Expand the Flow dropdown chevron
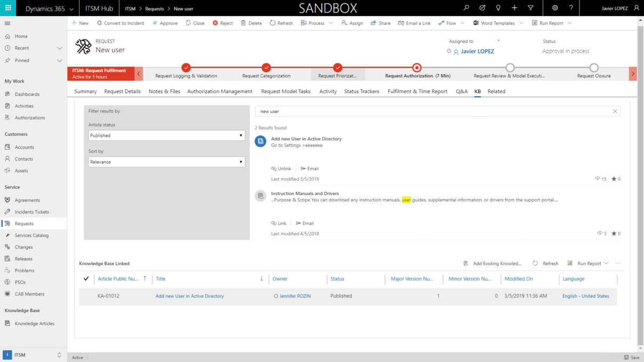The image size is (644, 362). 462,23
